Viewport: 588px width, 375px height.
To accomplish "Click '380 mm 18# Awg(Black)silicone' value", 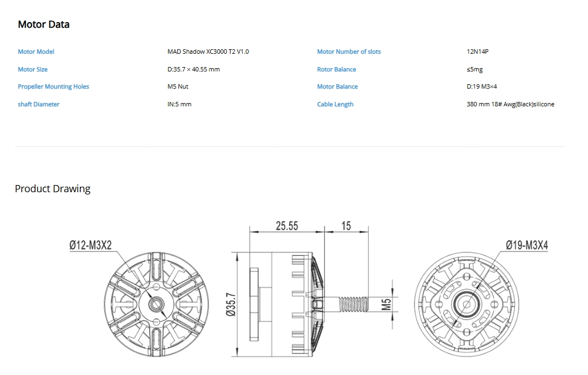I will (x=510, y=104).
